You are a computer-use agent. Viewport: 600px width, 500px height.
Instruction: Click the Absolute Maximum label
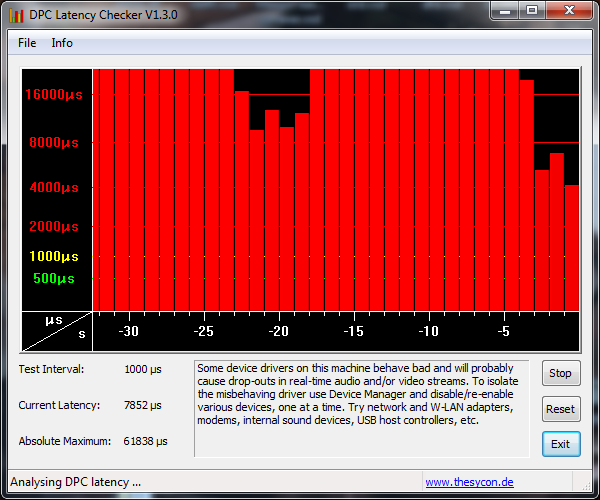tap(65, 441)
